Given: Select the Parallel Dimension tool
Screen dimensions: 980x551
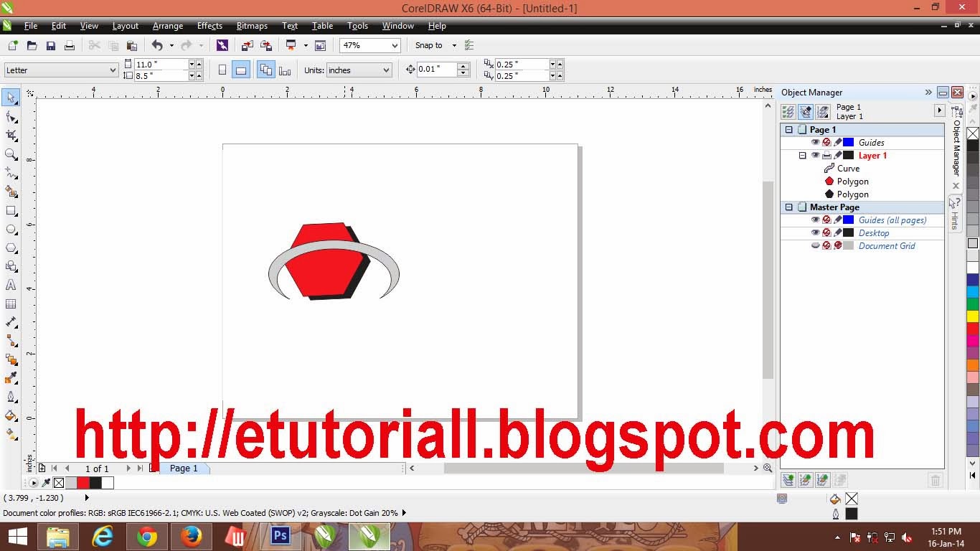Looking at the screenshot, I should pyautogui.click(x=11, y=322).
